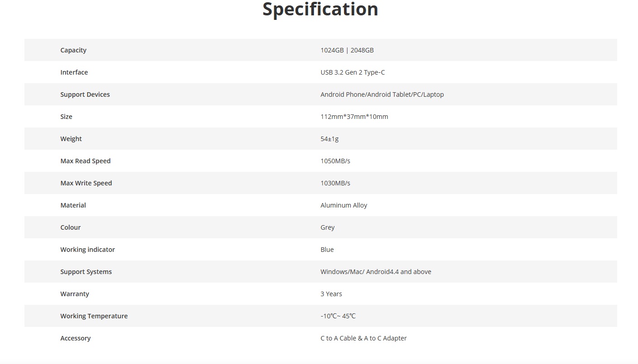Click the 1030MB/s write speed value

(x=335, y=183)
